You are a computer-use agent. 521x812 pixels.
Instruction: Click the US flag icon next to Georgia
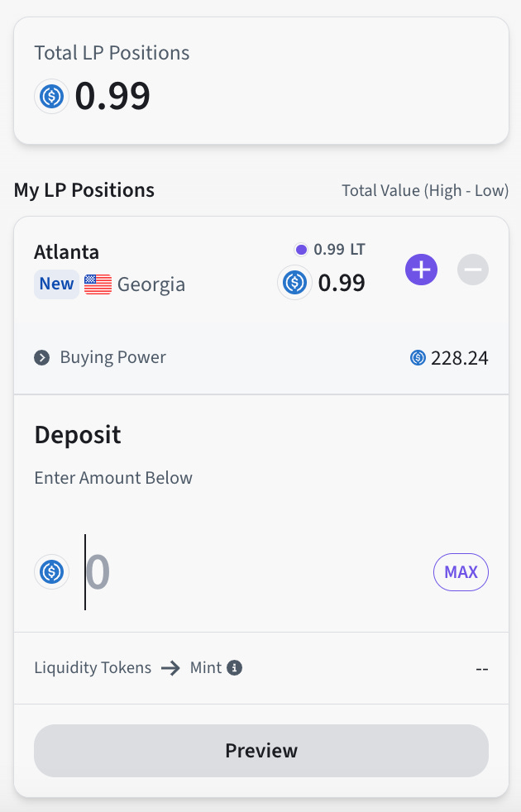[x=98, y=284]
